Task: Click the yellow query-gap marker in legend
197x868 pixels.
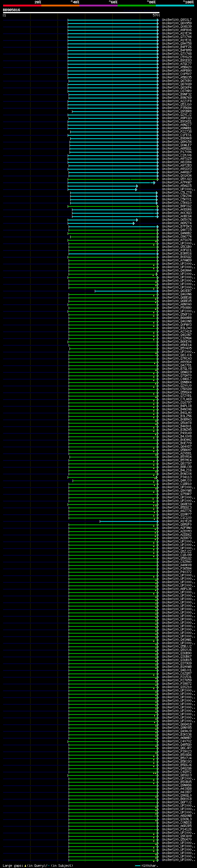Action: 25,866
